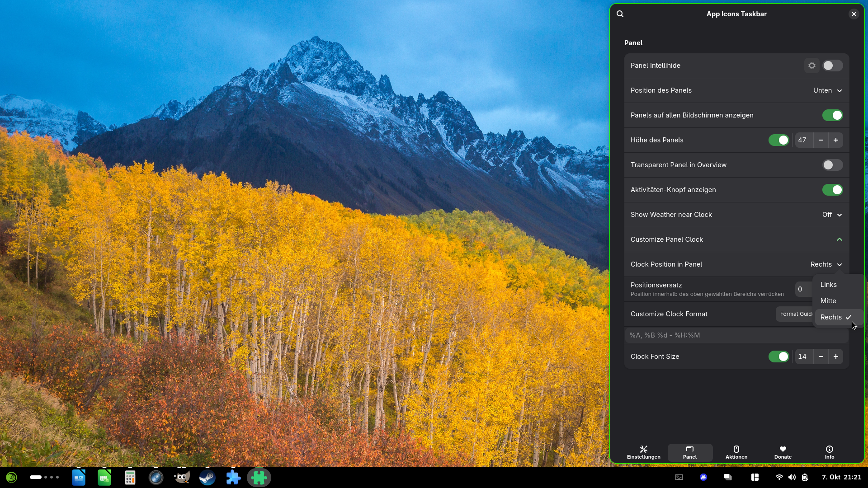This screenshot has height=488, width=868.
Task: Collapse Customize Panel Clock section
Action: click(x=839, y=239)
